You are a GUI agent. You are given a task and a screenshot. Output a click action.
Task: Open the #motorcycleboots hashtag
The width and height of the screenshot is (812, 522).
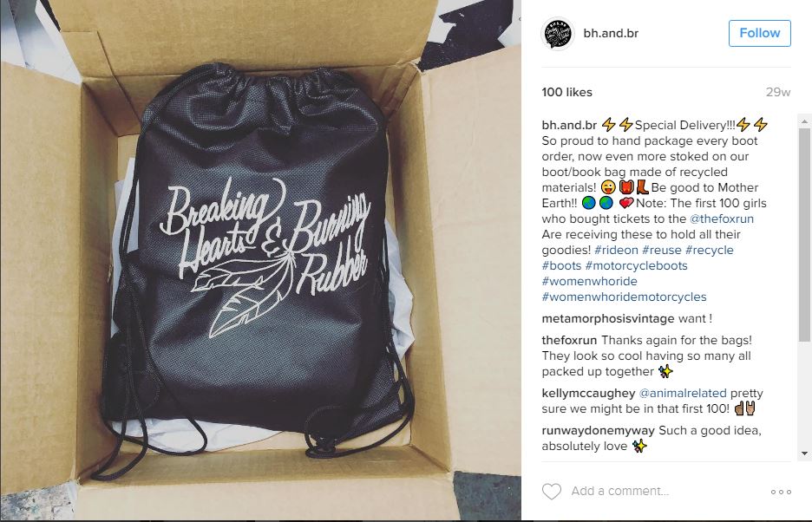[x=636, y=265]
